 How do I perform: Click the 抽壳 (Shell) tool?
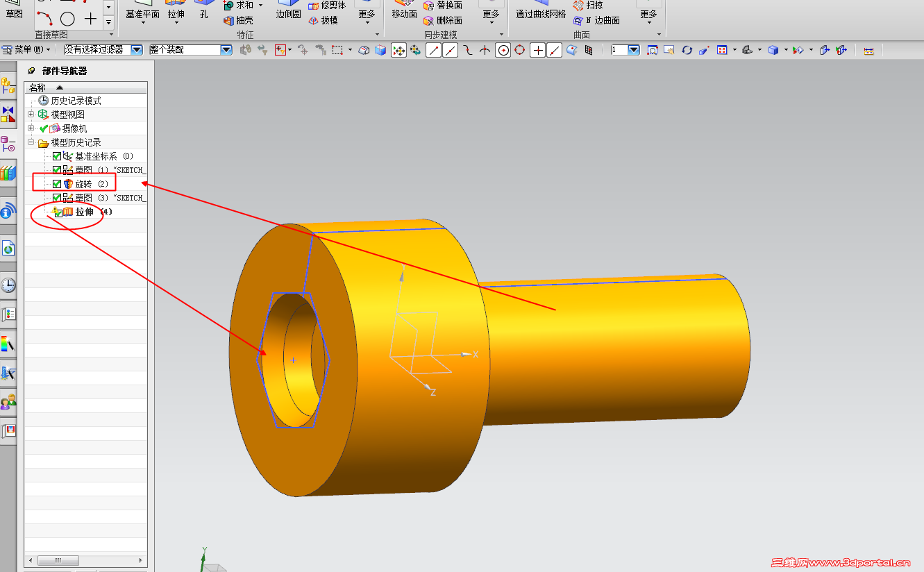(238, 21)
